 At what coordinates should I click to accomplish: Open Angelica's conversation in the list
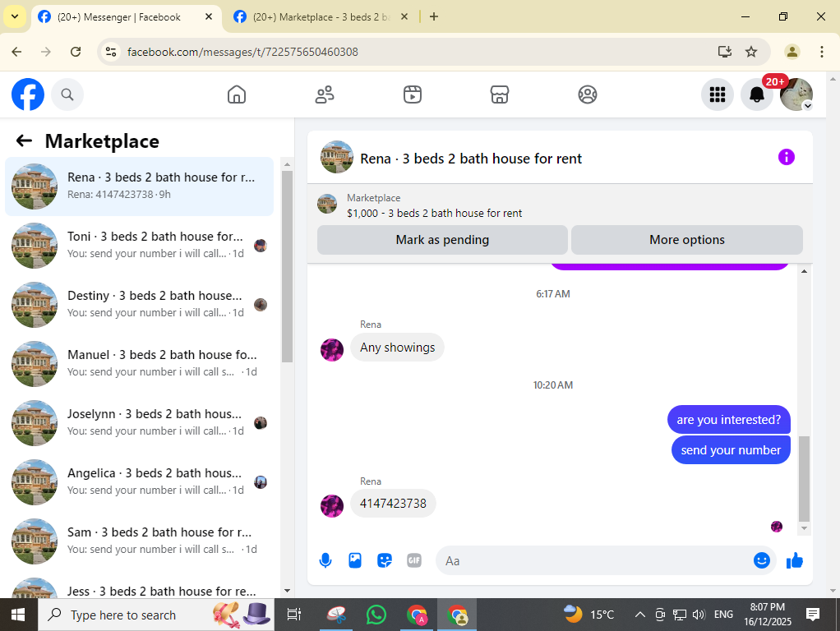[139, 482]
